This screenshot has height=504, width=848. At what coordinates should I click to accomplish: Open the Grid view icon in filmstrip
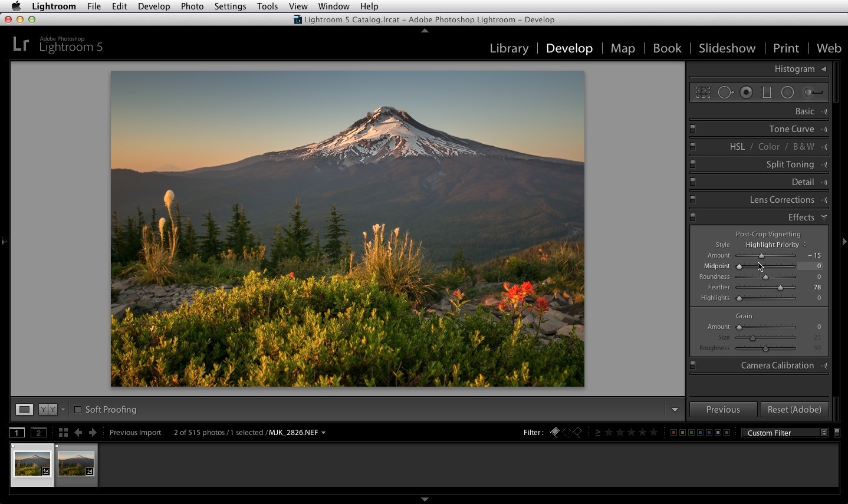tap(63, 433)
